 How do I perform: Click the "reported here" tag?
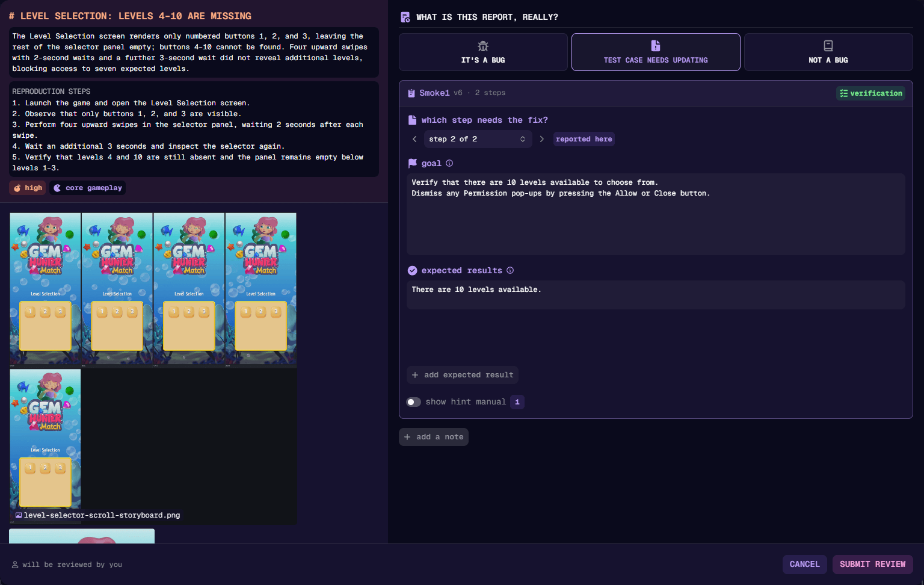[x=584, y=139]
